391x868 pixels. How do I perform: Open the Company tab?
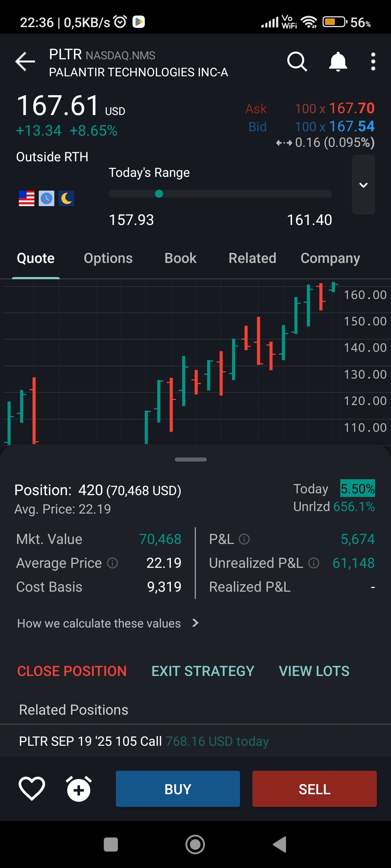point(330,258)
